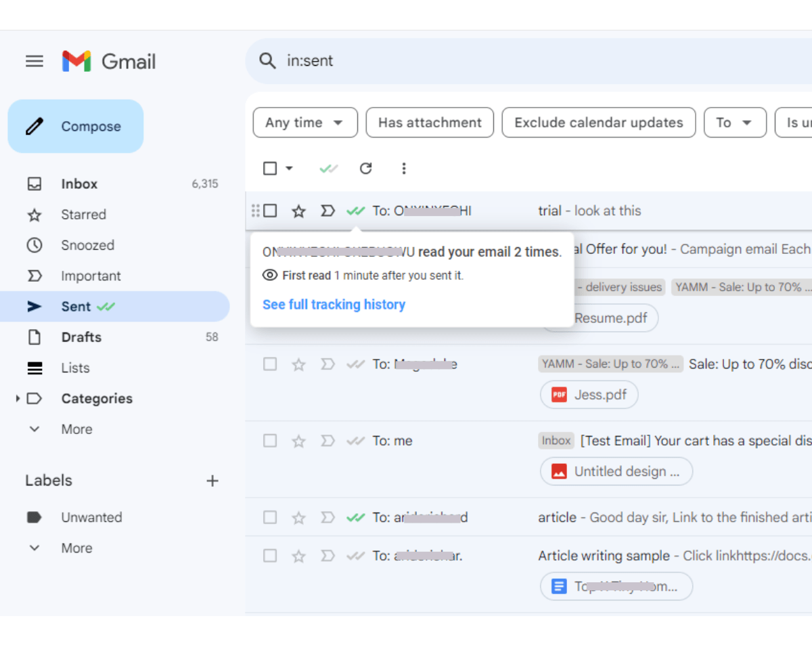The height and width of the screenshot is (650, 812).
Task: Open the main menu hamburger icon
Action: tap(35, 62)
